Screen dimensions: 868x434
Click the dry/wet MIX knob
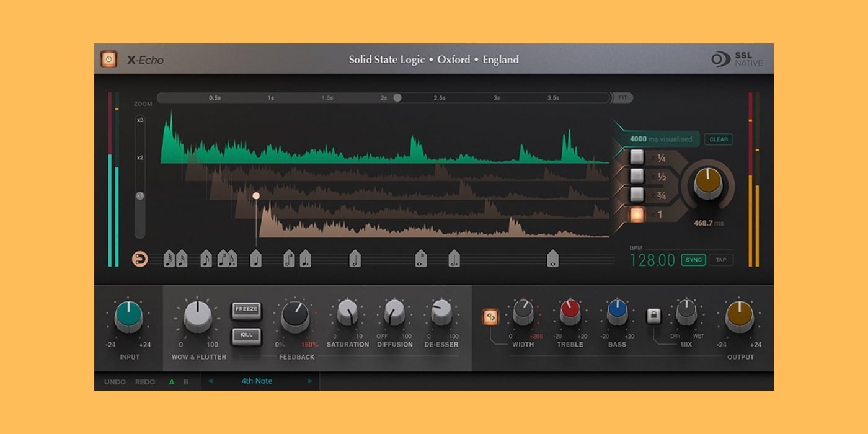point(686,313)
